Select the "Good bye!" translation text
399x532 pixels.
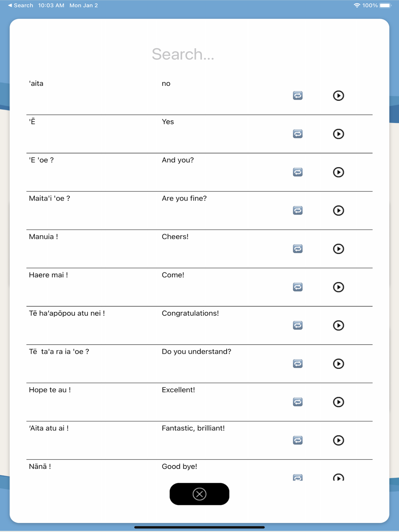tap(179, 467)
